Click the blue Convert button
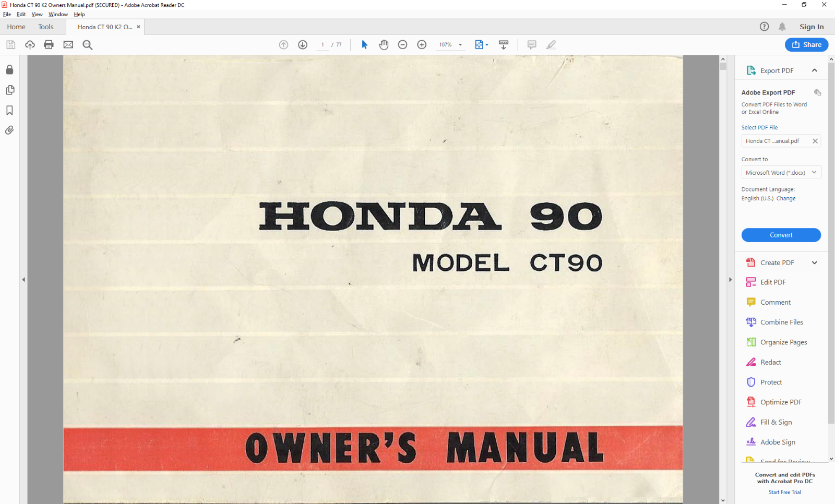 coord(781,235)
